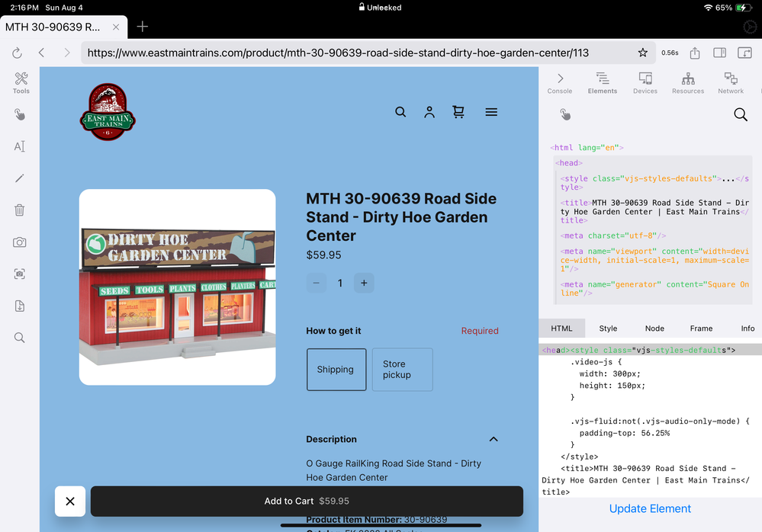Select the meta viewport node
Screen dimensions: 762x532
point(654,260)
